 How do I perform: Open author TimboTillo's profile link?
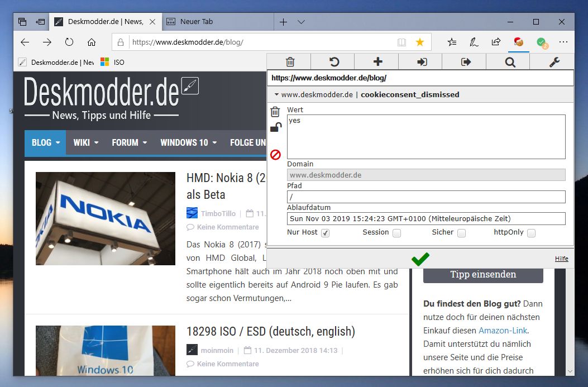(x=218, y=214)
